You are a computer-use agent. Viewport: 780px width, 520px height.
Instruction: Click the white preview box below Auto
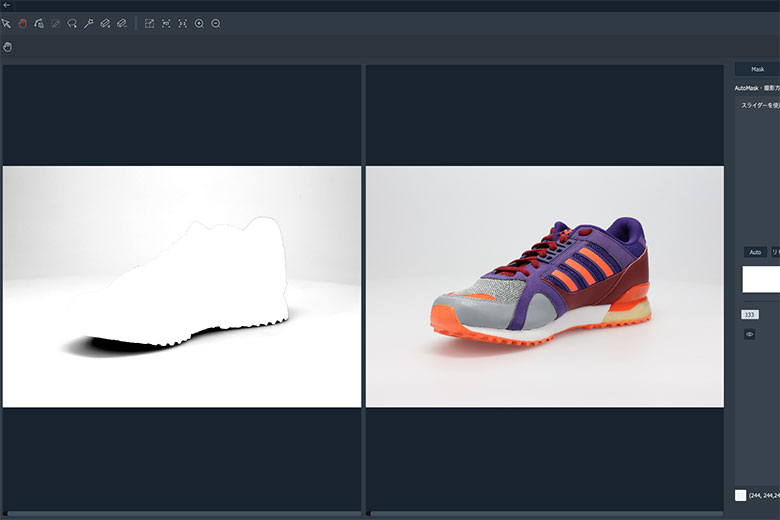coord(760,279)
